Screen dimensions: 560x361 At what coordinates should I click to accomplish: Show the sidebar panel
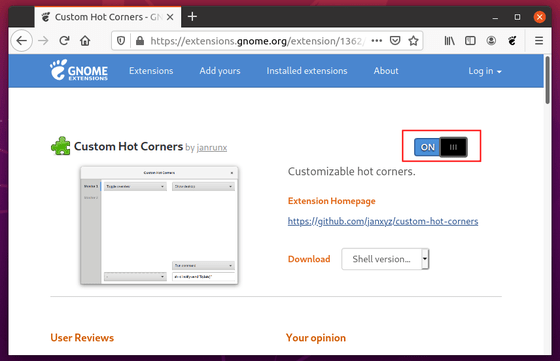pyautogui.click(x=470, y=41)
